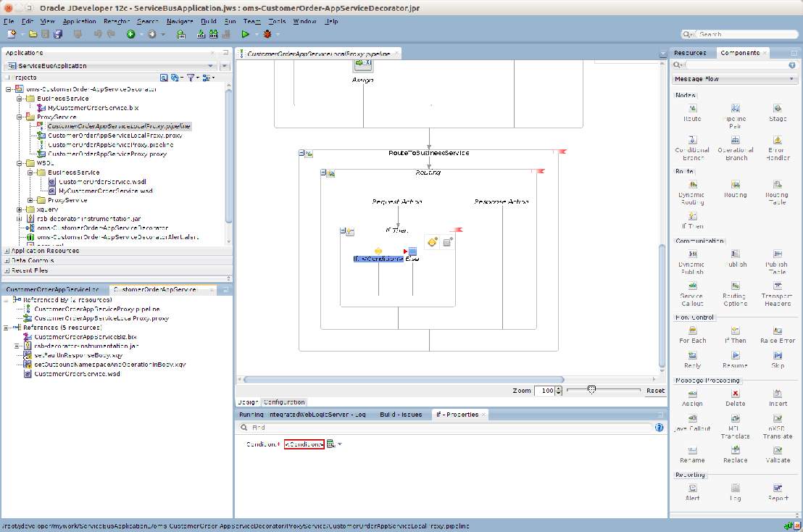Image resolution: width=803 pixels, height=532 pixels.
Task: Select CustomerOrderAppServiceLocalProxy.proxy file
Action: [115, 136]
